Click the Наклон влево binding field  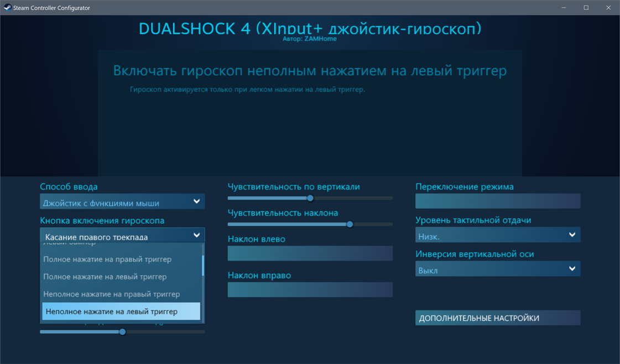pyautogui.click(x=310, y=253)
